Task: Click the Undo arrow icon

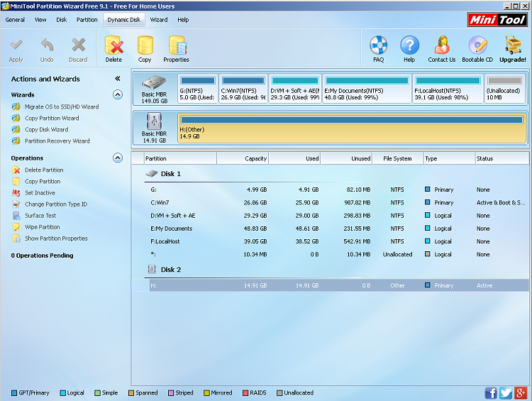Action: pos(47,45)
